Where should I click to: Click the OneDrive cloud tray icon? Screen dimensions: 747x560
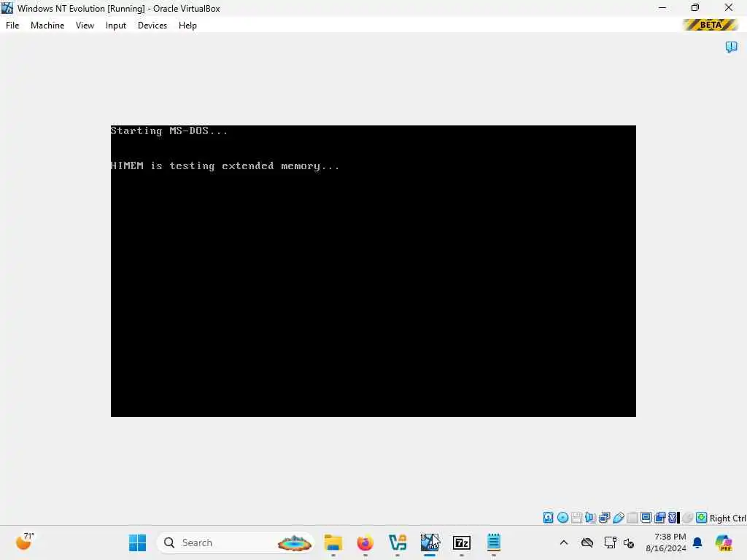(x=587, y=542)
